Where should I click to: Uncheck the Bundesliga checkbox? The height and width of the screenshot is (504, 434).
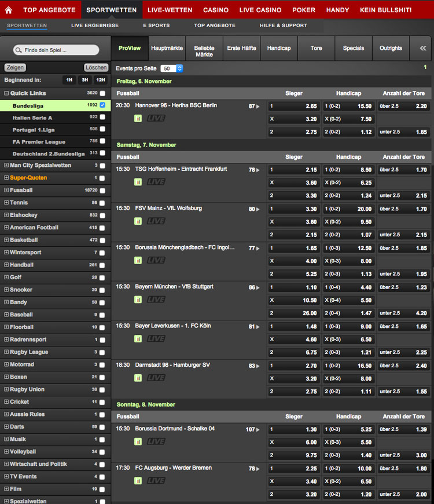102,105
